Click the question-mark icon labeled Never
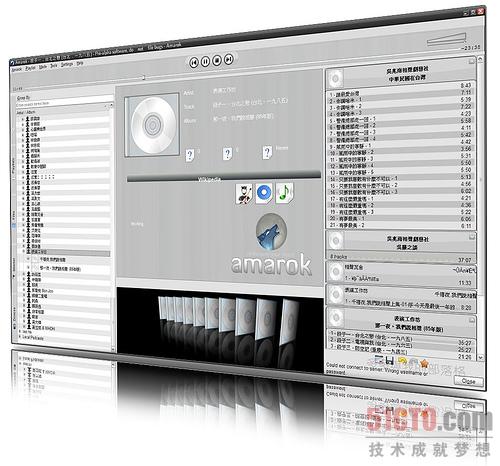Image resolution: width=500 pixels, height=466 pixels. (267, 153)
